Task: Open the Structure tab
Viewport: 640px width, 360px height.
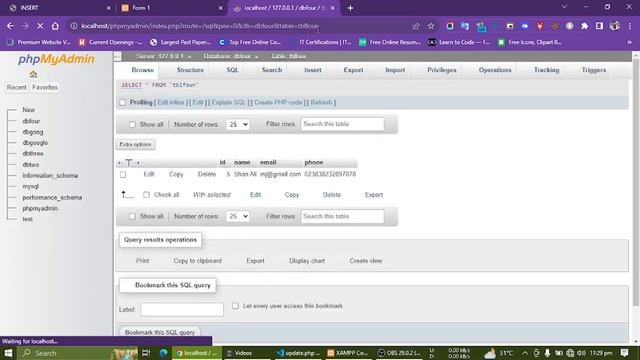Action: 190,70
